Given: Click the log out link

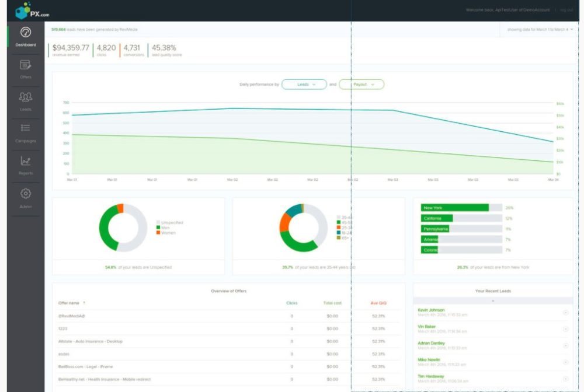Looking at the screenshot, I should pos(566,10).
